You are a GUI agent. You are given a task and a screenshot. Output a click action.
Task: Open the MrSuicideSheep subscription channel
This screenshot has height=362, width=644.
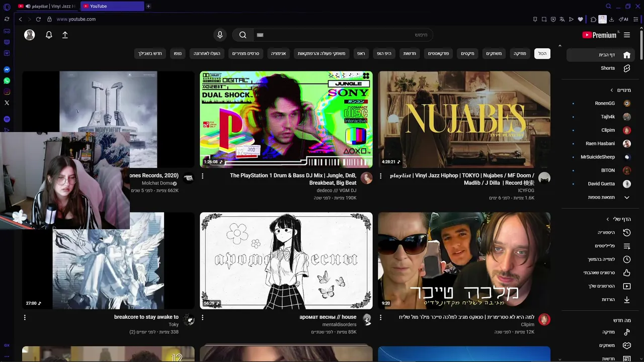pos(601,157)
